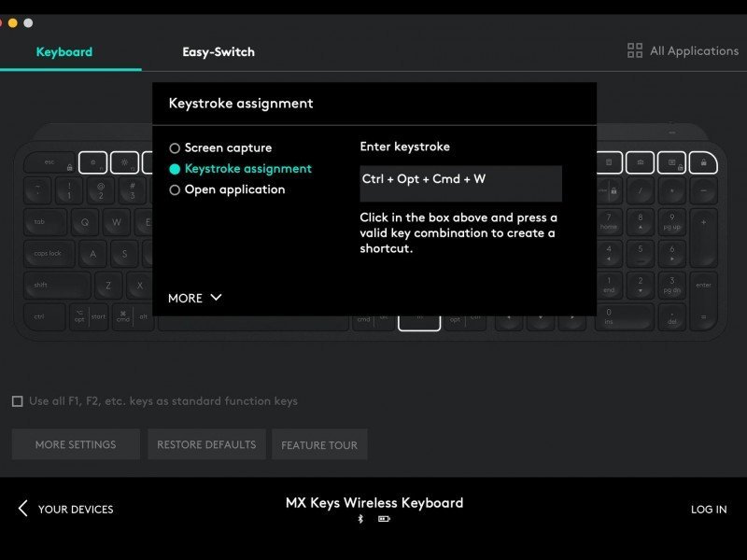Click the Enter keystroke input box
Screen dimensions: 747x560
tap(460, 184)
